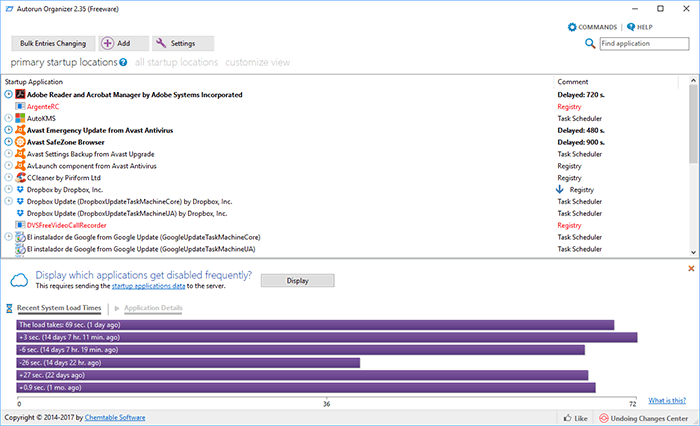Expand the Dropbox Update MachineCore entry
Image resolution: width=700 pixels, height=426 pixels.
(x=8, y=201)
